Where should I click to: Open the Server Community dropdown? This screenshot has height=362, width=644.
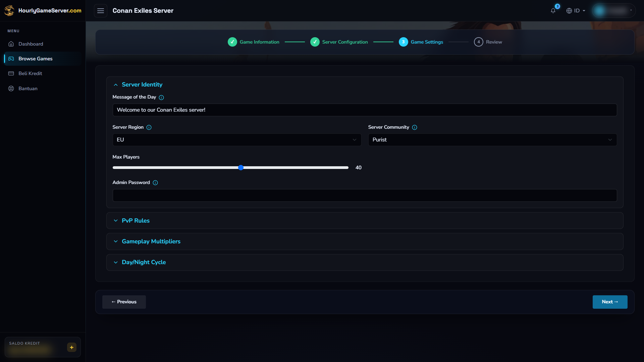pos(492,140)
